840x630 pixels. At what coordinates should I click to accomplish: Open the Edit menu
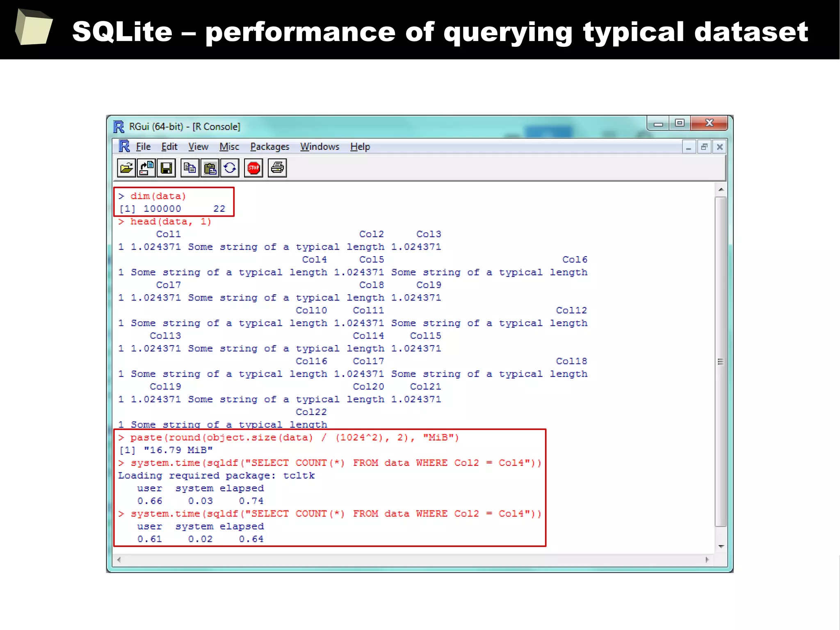point(169,147)
